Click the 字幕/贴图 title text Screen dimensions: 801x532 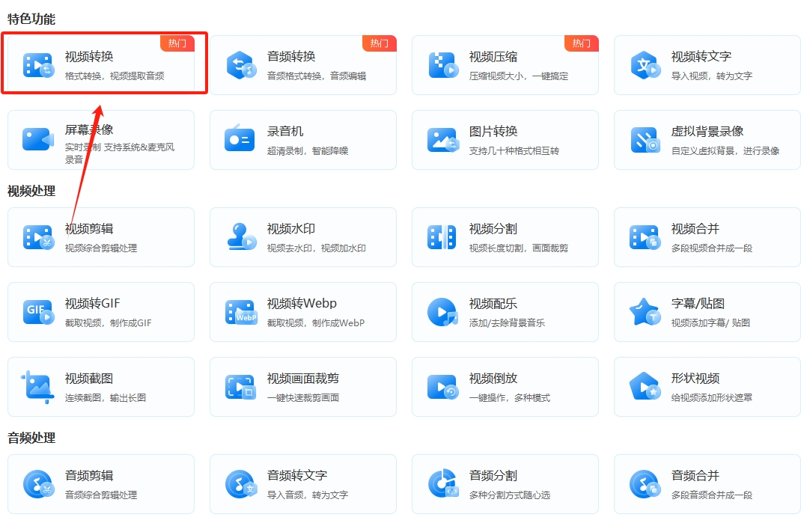click(x=698, y=303)
